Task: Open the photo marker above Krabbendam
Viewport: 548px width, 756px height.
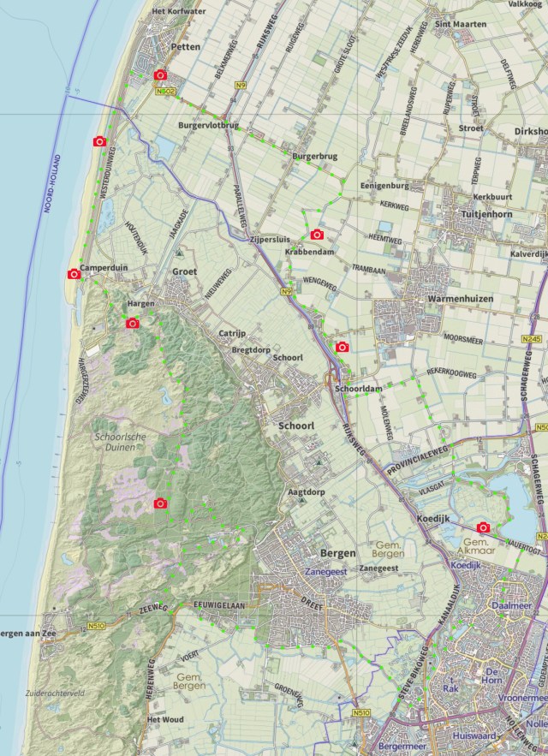Action: point(317,234)
